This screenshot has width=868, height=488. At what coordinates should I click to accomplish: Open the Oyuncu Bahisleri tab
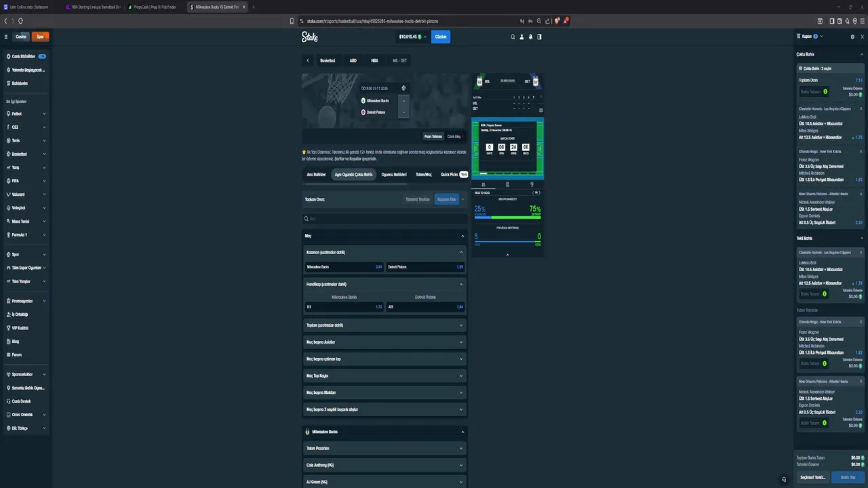tap(394, 174)
